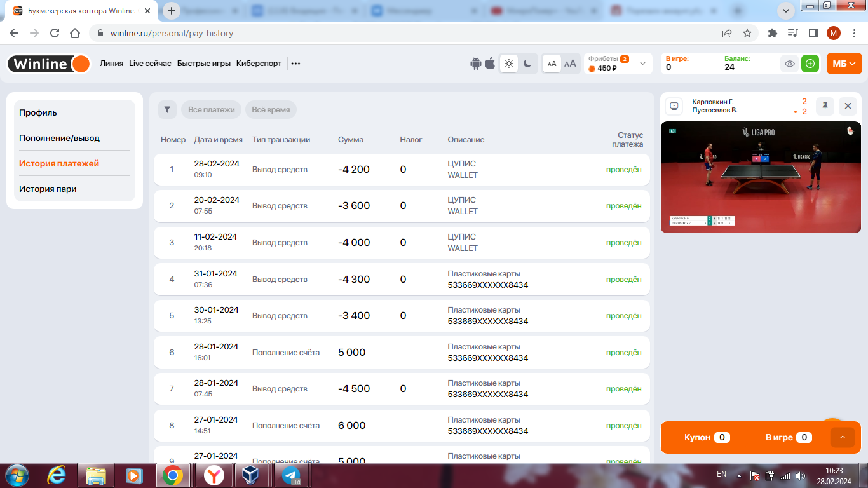Open the three-dots more menu in navigation
This screenshot has height=488, width=868.
[x=295, y=64]
